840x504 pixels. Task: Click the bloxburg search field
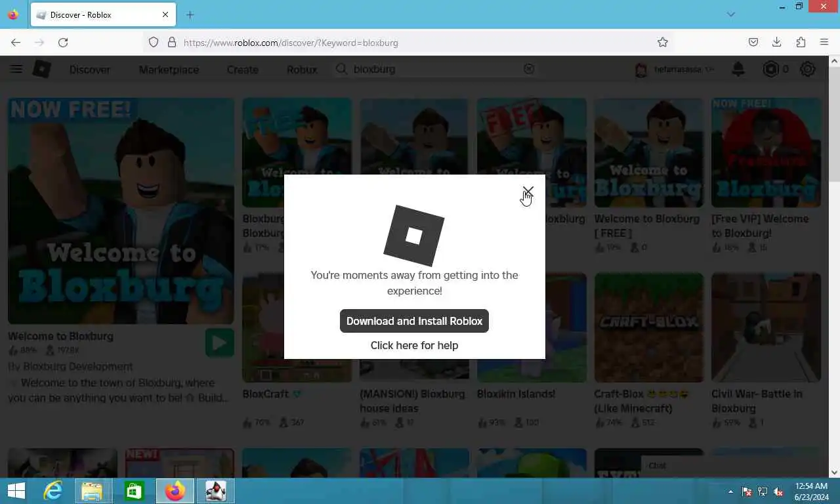tap(436, 69)
